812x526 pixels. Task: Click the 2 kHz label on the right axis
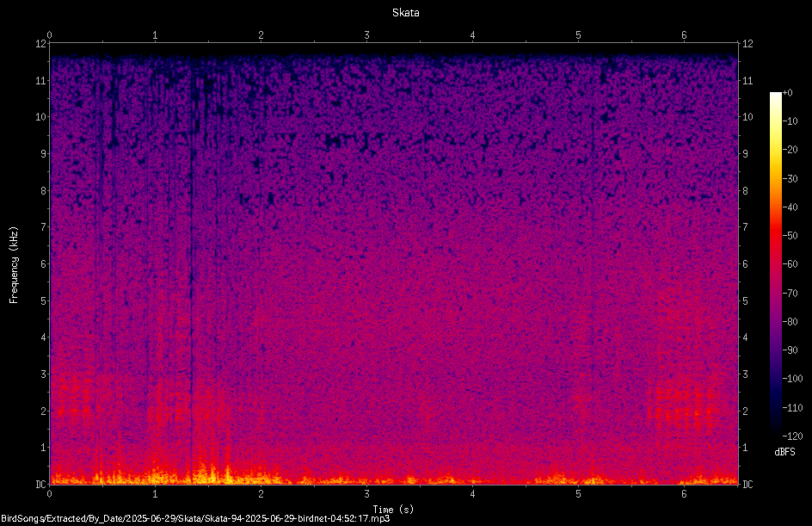[x=745, y=411]
